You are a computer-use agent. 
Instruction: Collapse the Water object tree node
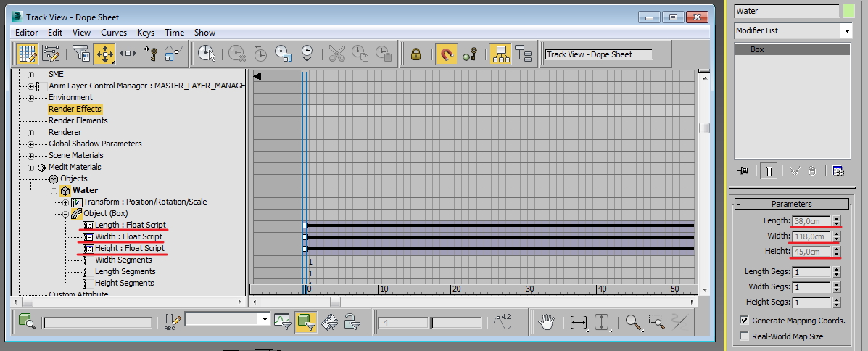click(54, 191)
